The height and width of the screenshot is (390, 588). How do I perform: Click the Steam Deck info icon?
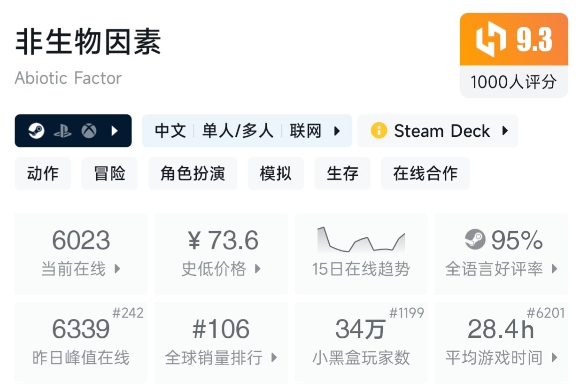coord(379,131)
